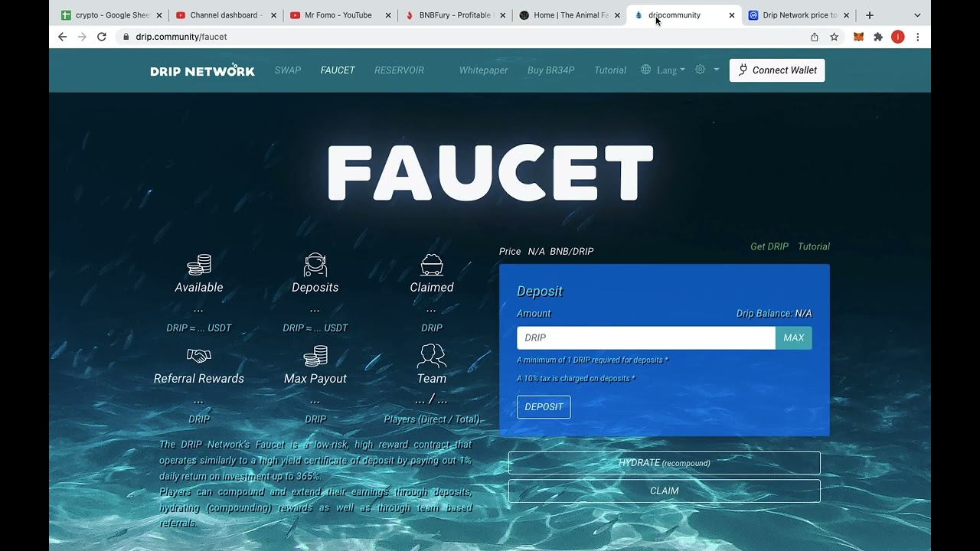Reload the page with refresh icon
The height and width of the screenshot is (551, 980).
click(102, 37)
